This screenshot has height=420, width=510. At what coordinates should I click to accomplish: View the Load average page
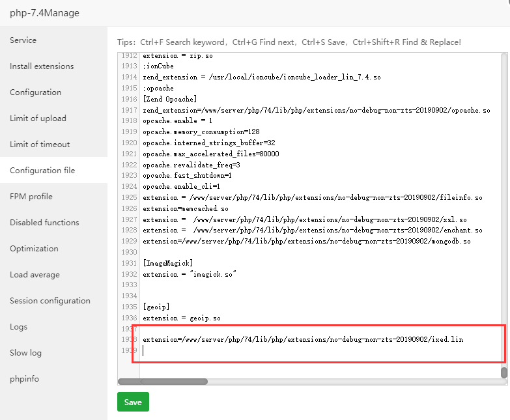click(35, 275)
